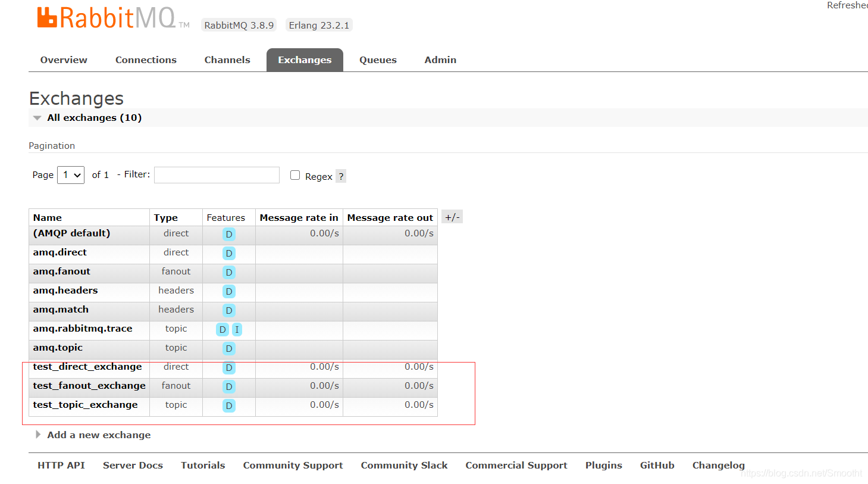Image resolution: width=868 pixels, height=484 pixels.
Task: Select the Exchanges tab
Action: [305, 60]
